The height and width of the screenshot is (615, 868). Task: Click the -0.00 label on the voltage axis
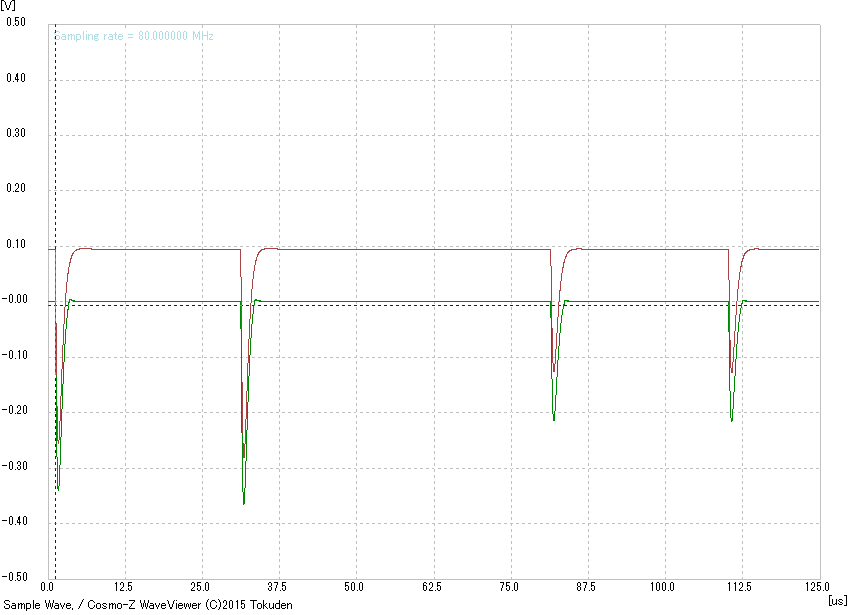[14, 300]
